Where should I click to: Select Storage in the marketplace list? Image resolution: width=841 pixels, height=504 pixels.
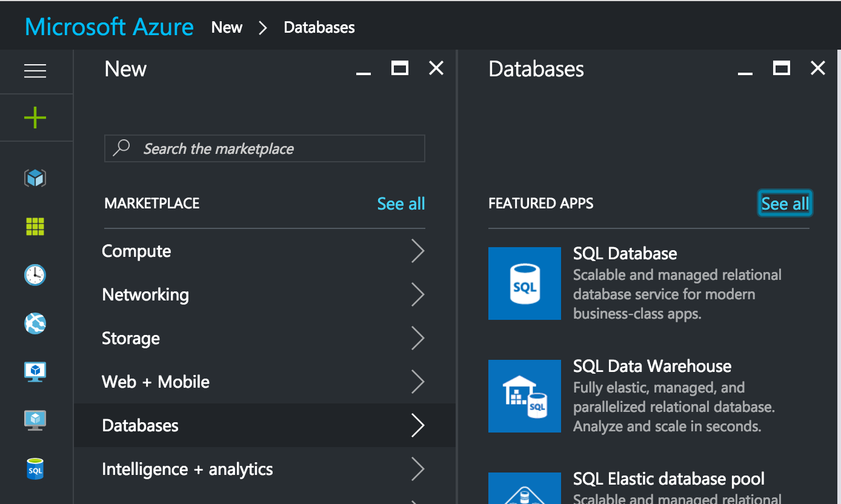265,338
